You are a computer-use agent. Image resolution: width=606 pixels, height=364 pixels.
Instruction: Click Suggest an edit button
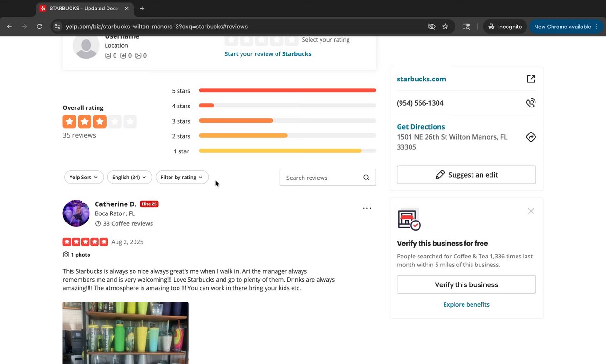click(466, 175)
